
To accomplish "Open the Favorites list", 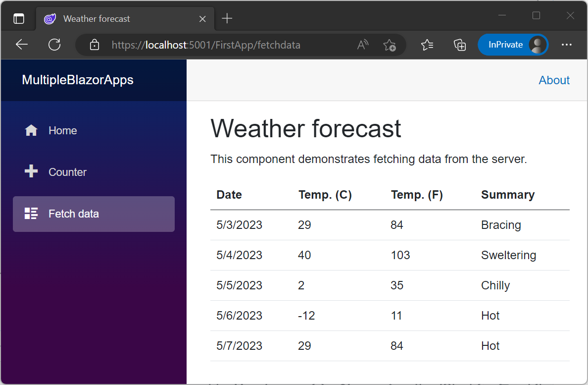I will pos(427,45).
